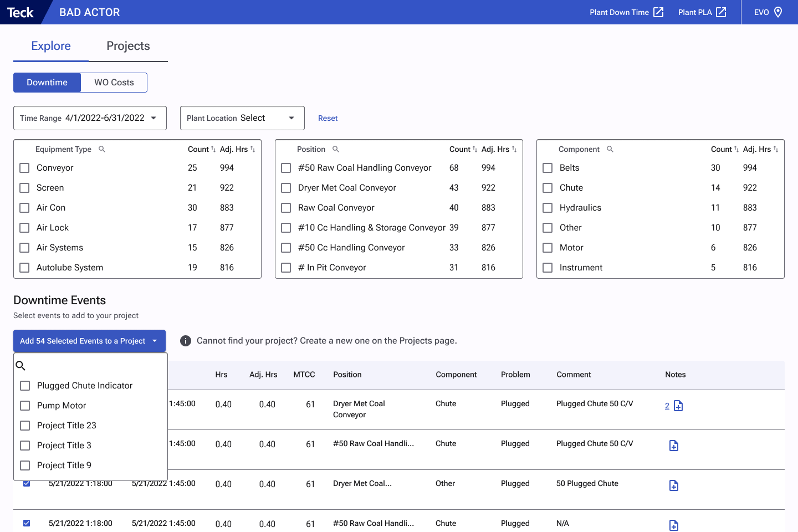Add note for Plugged Chute 50 C/V #50 Raw Coal event

click(674, 446)
